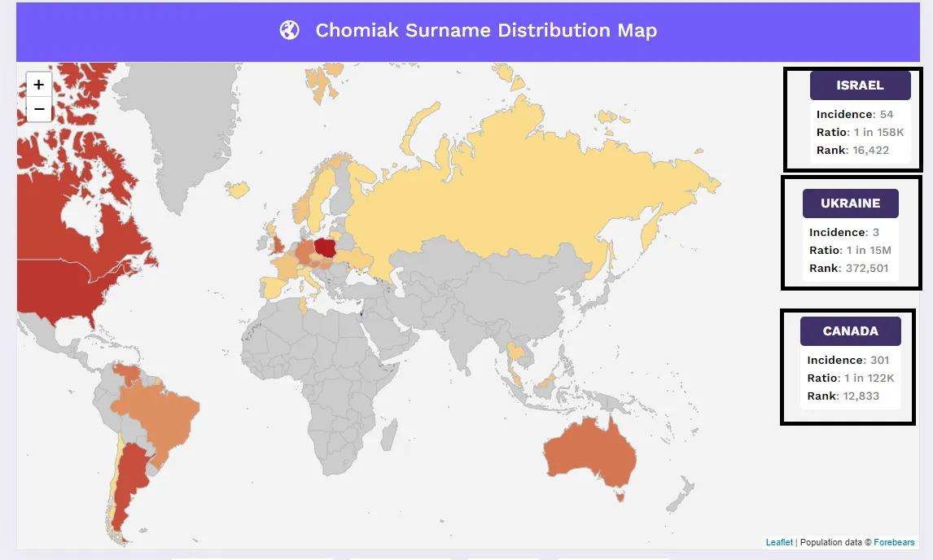Zoom out of the map

pos(39,109)
